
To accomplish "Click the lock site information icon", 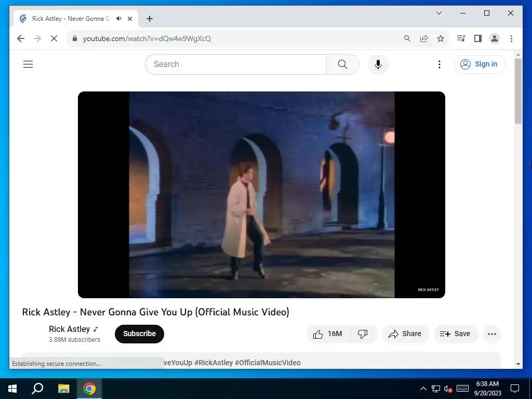I will click(75, 38).
